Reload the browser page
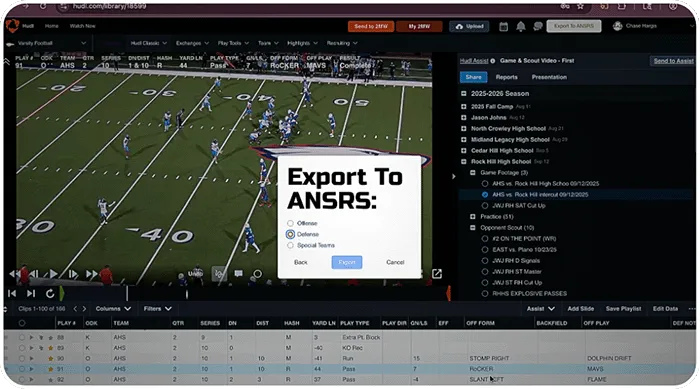This screenshot has width=700, height=389. click(x=43, y=6)
